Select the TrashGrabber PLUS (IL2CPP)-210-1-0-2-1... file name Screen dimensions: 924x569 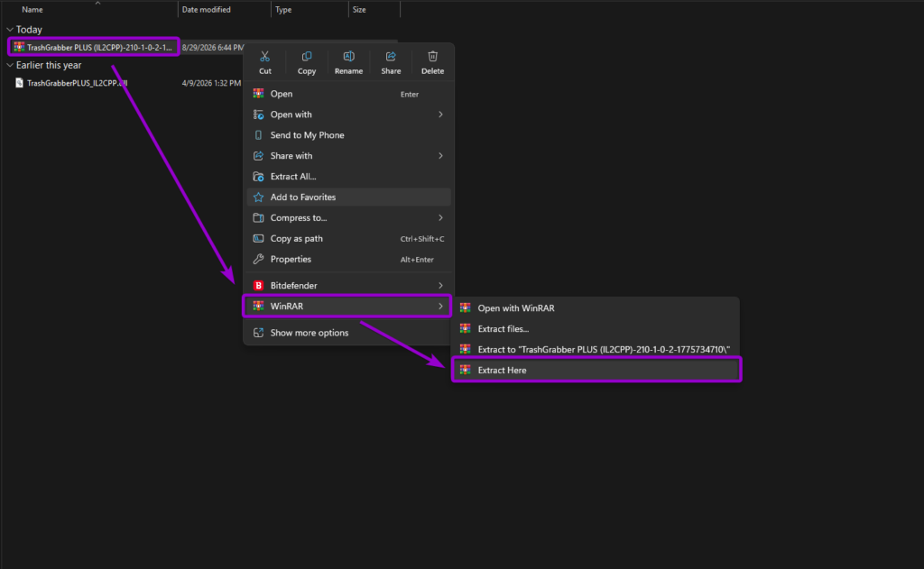(99, 47)
